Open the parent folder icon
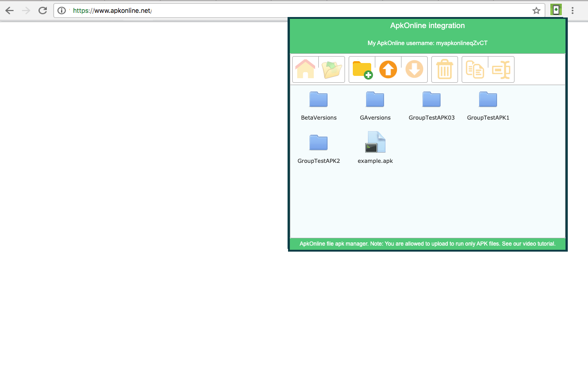Image resolution: width=588 pixels, height=368 pixels. [332, 69]
